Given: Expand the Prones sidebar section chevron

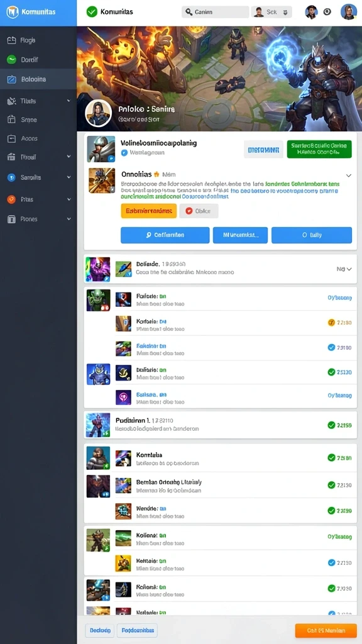Looking at the screenshot, I should tap(69, 219).
